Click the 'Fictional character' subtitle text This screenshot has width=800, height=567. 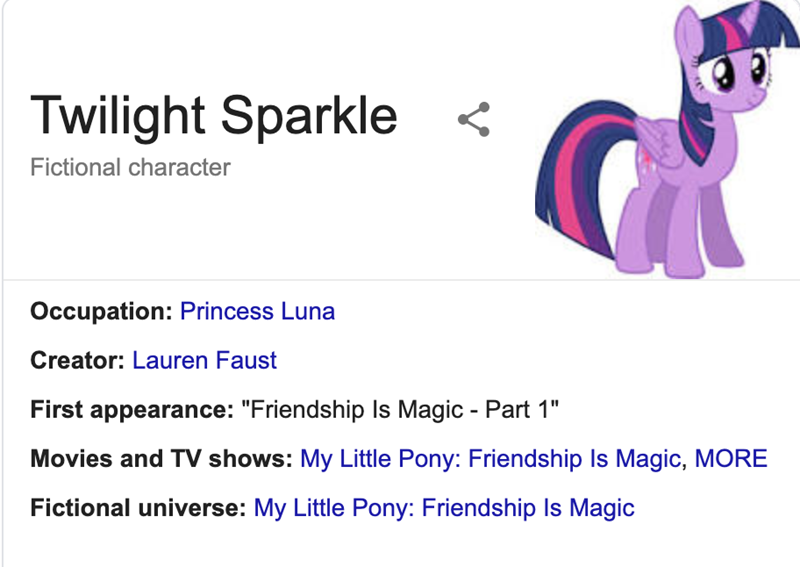pos(131,167)
